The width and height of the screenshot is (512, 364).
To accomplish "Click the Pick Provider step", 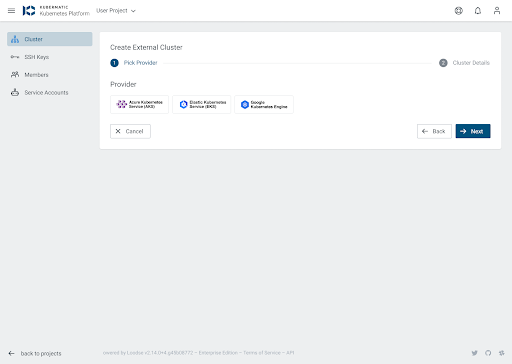I will point(134,63).
